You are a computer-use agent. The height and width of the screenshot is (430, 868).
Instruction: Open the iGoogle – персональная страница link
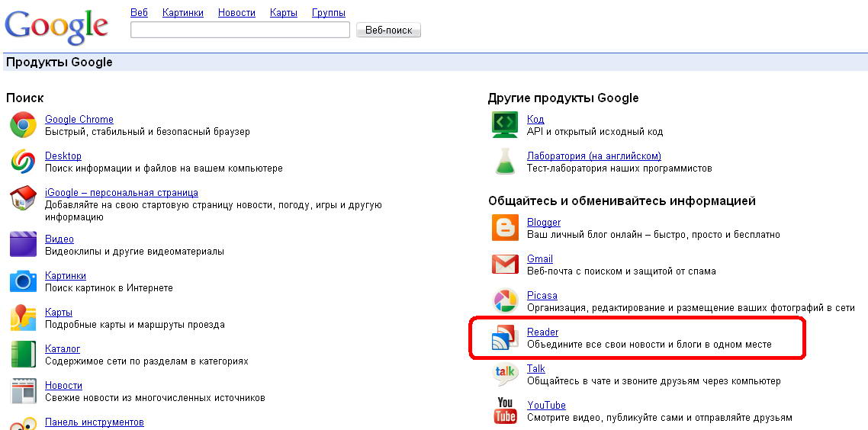coord(121,193)
